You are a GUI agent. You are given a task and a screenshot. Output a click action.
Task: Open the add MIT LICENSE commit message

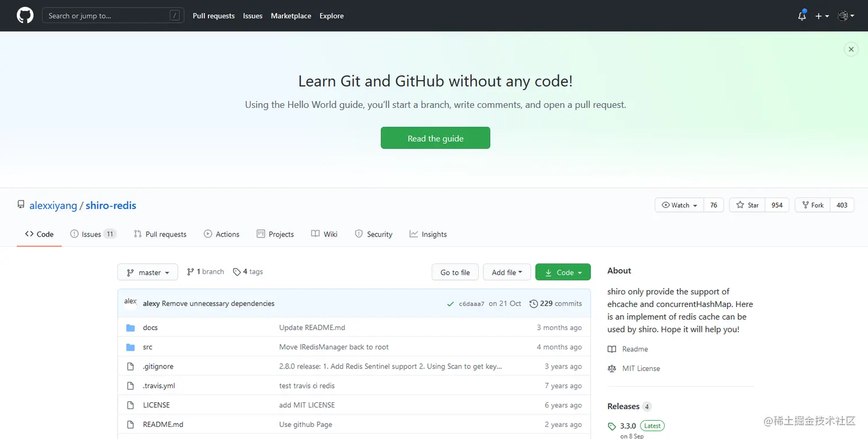(307, 405)
